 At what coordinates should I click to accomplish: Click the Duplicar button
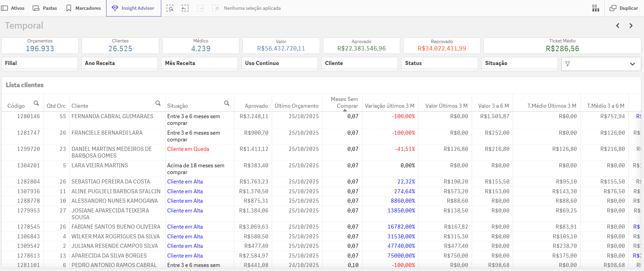tap(624, 8)
